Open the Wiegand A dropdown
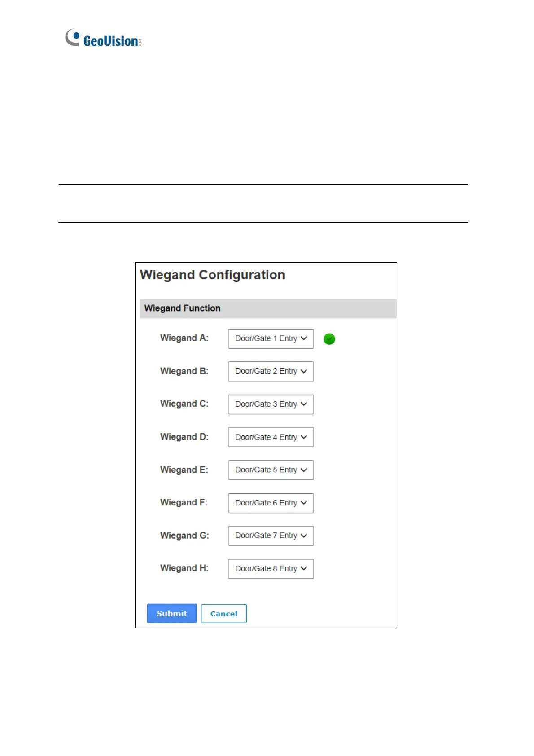 (x=271, y=338)
